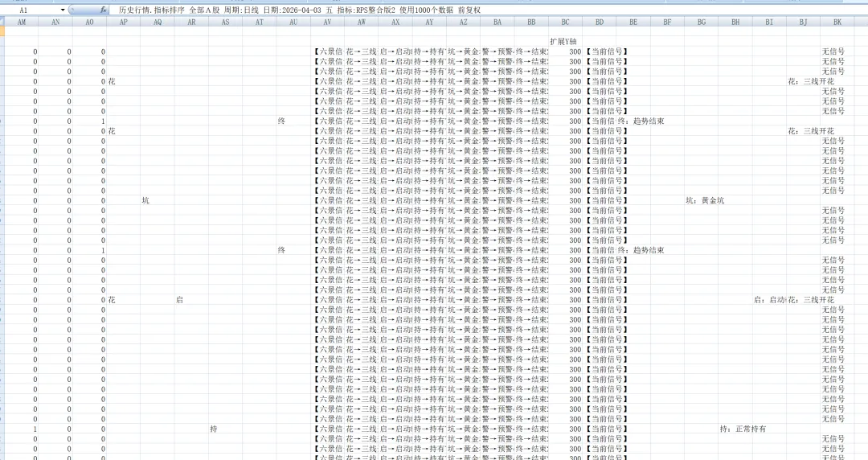
Task: Click the cell reading 启：启动
Action: coord(769,300)
